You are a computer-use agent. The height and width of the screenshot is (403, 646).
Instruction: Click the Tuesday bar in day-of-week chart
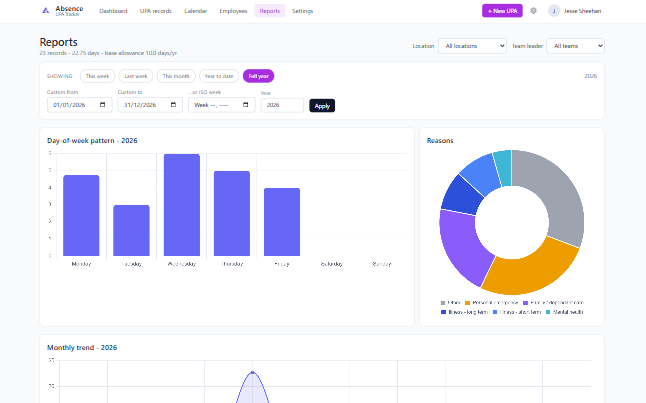(x=131, y=230)
